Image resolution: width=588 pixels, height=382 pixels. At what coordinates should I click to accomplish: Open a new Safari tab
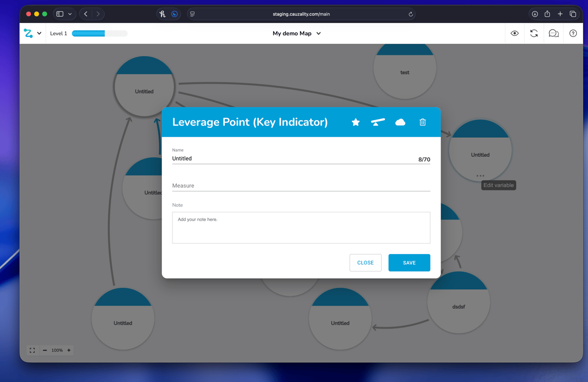(x=560, y=14)
